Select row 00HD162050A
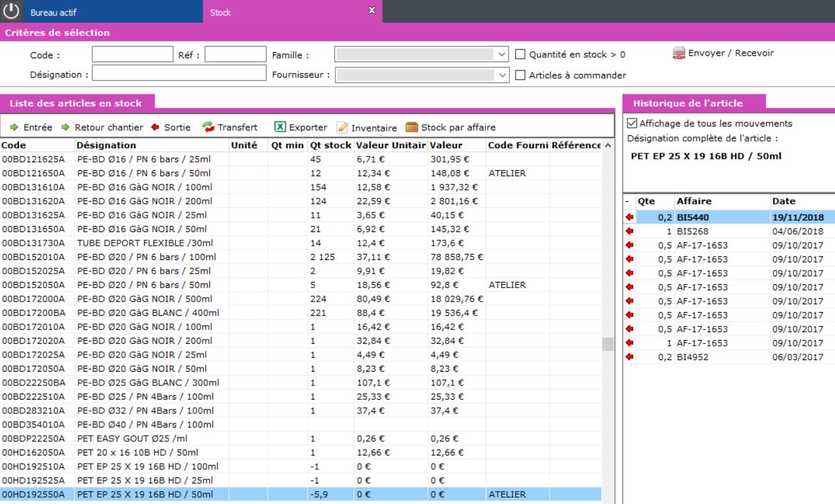The height and width of the screenshot is (504, 835). point(301,452)
